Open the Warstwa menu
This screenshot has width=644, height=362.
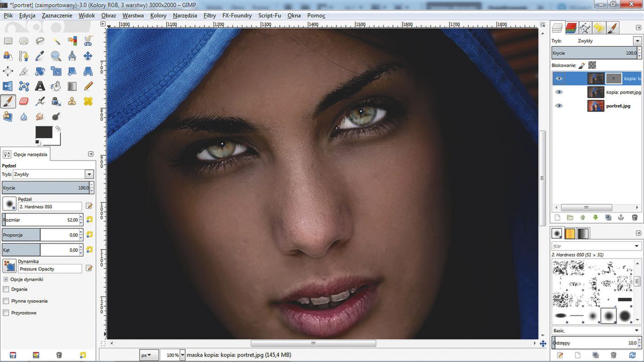[x=133, y=16]
